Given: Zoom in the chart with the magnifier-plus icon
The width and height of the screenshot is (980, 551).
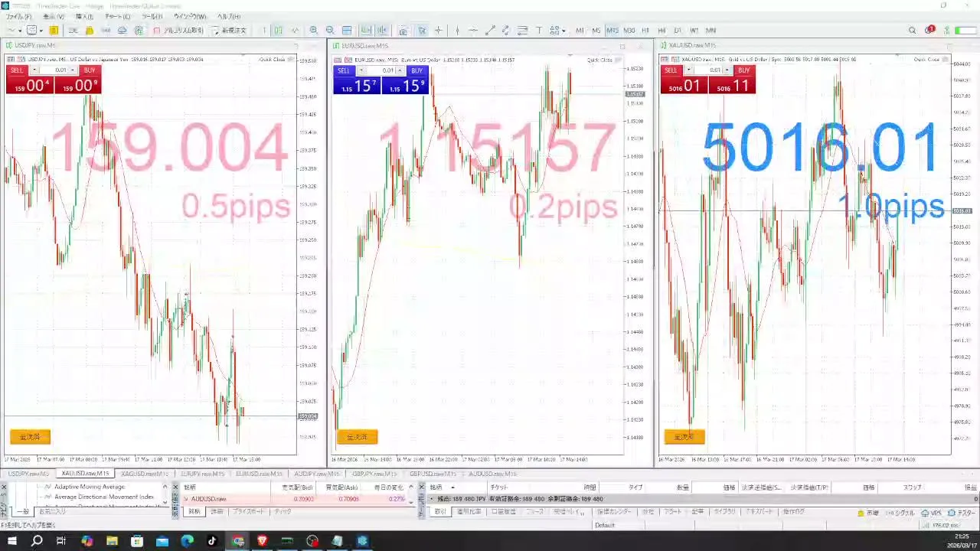Looking at the screenshot, I should (313, 31).
